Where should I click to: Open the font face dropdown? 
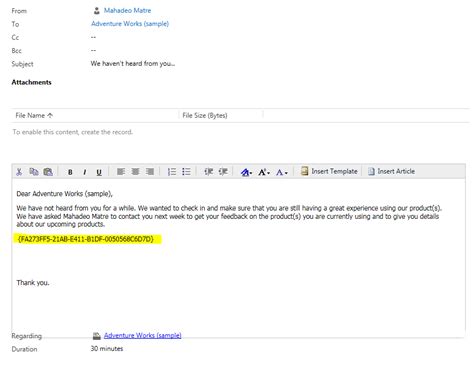[x=246, y=172]
